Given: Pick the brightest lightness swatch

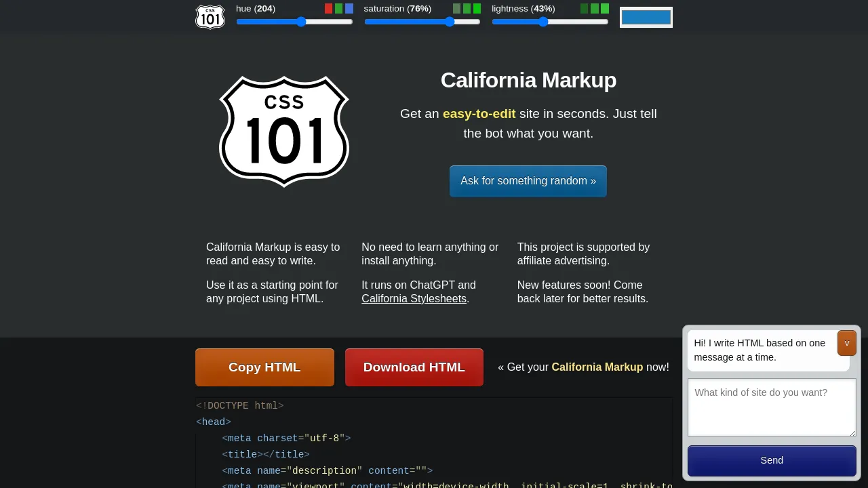Looking at the screenshot, I should pos(605,9).
